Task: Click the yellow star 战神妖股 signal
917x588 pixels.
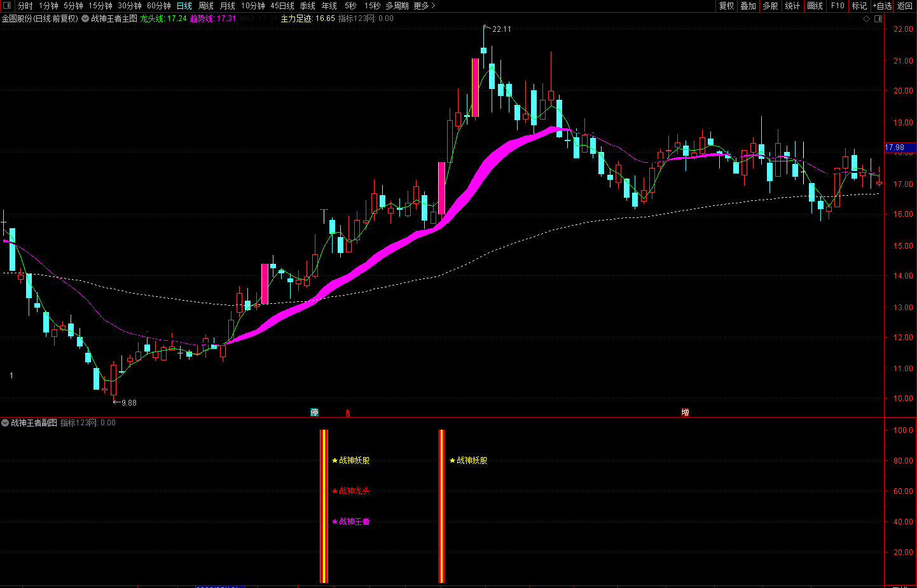Action: point(350,460)
